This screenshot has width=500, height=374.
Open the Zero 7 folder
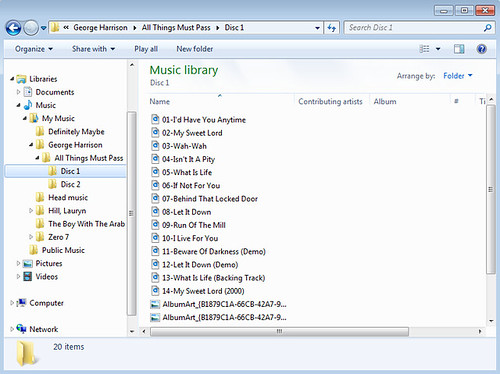58,237
